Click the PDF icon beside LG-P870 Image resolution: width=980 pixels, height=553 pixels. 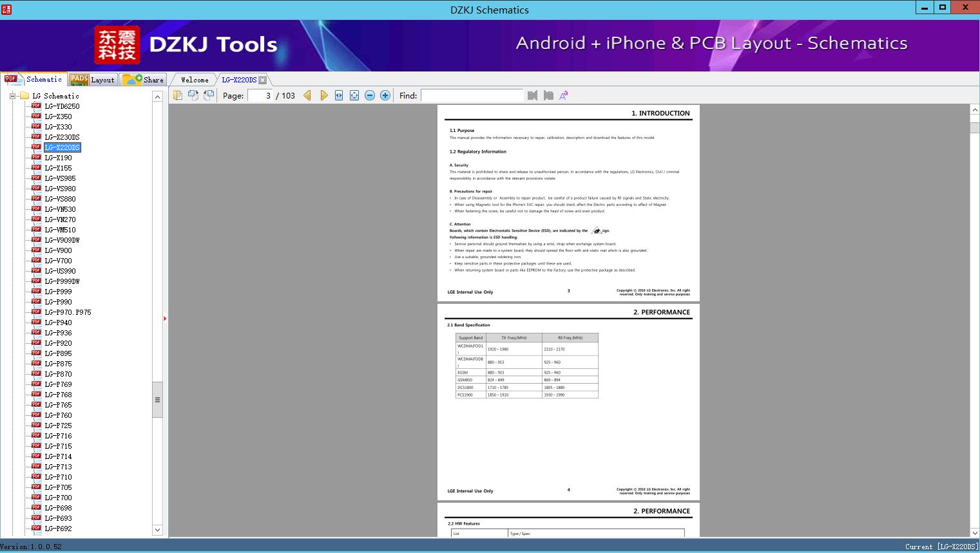[x=36, y=373]
